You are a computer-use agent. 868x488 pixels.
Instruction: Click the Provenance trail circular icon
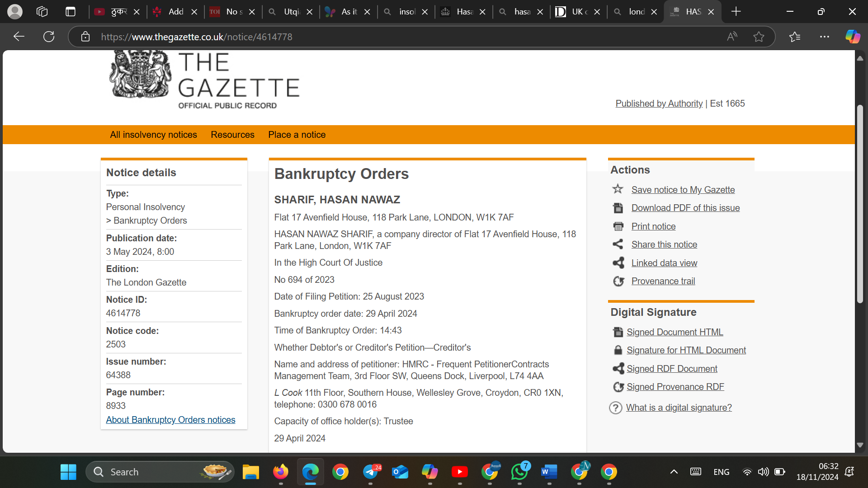point(618,281)
